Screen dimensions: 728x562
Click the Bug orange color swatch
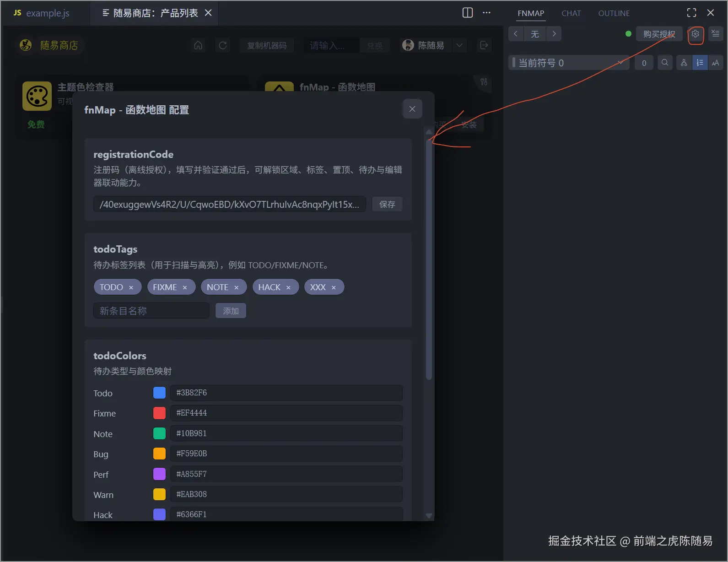(159, 454)
